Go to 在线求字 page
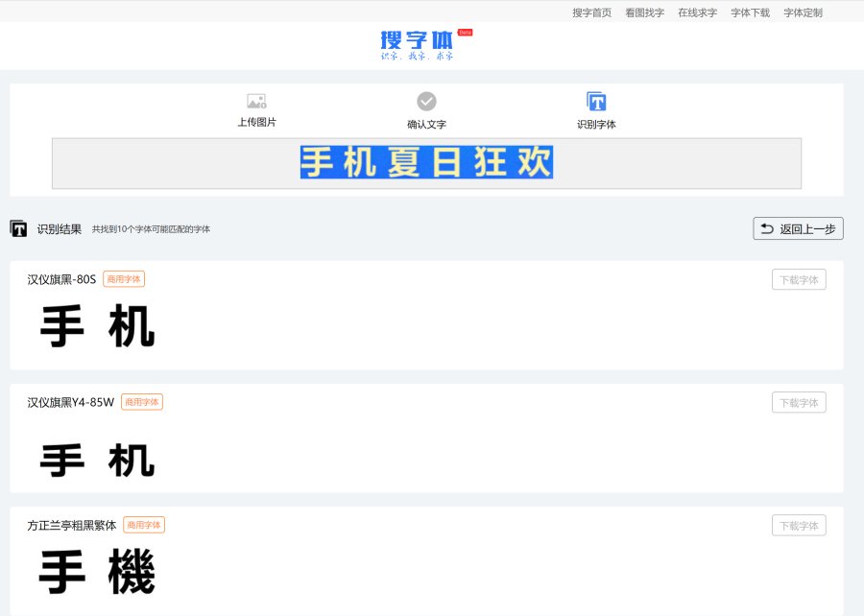The height and width of the screenshot is (616, 864). pos(697,12)
